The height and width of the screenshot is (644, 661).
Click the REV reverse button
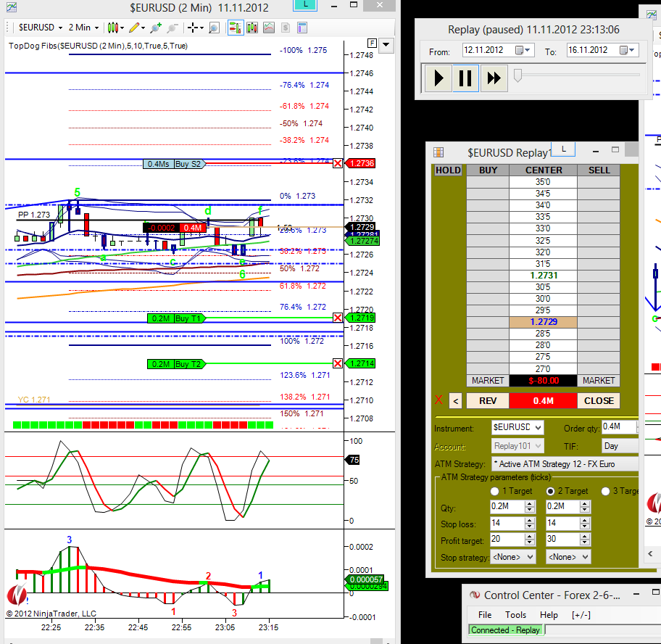pos(488,400)
